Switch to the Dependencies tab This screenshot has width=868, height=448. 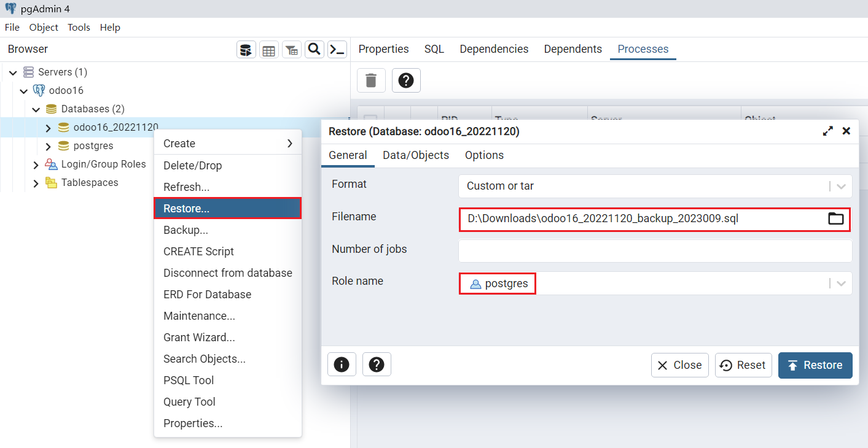[494, 49]
